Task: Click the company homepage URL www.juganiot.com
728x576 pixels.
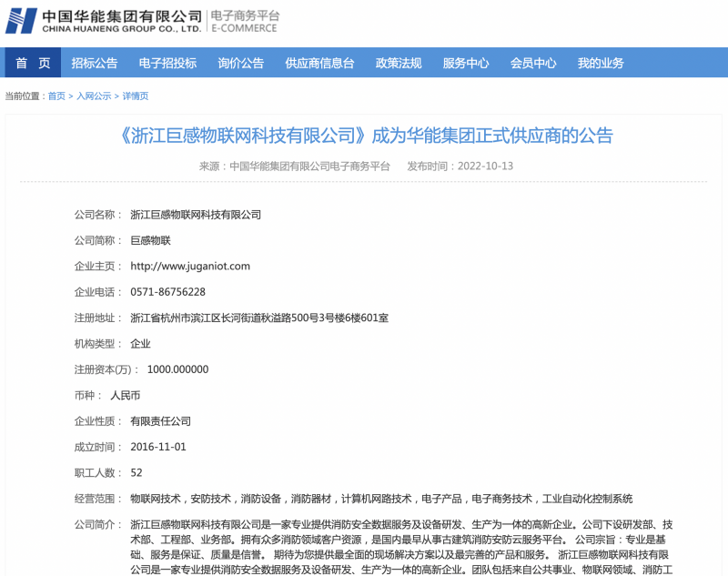Action: tap(190, 267)
